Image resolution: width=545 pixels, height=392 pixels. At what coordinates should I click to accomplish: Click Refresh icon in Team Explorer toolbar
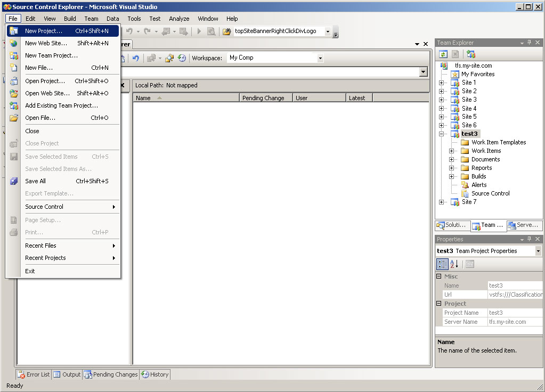443,54
